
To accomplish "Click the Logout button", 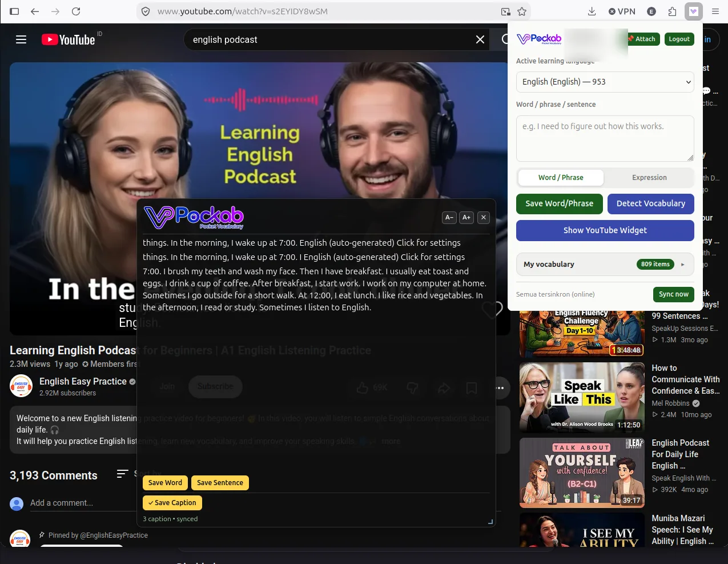I will (x=679, y=39).
